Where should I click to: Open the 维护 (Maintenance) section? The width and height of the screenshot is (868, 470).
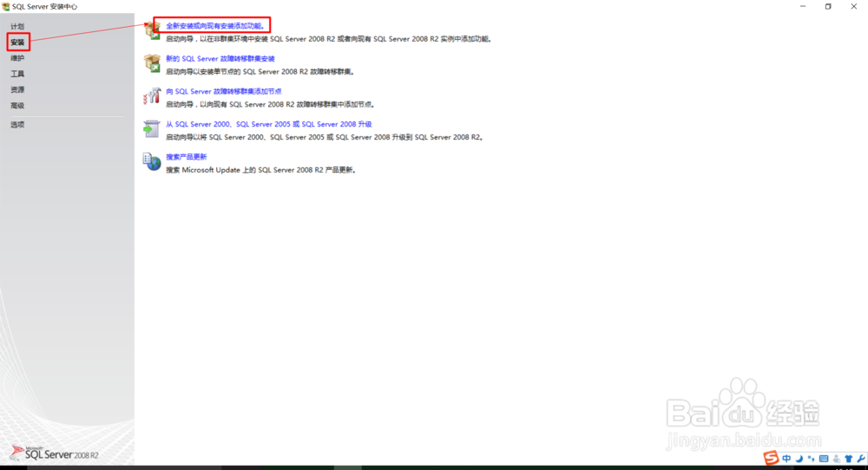(x=17, y=57)
